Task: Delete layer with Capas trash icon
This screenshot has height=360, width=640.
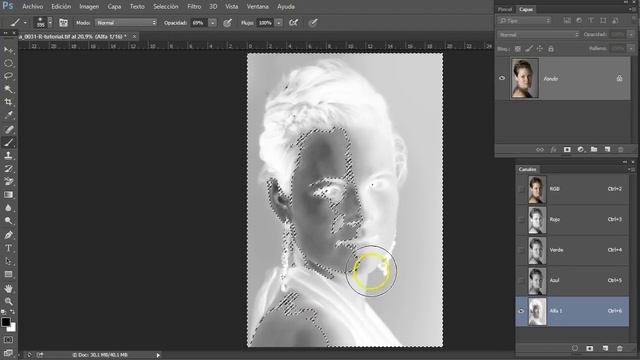Action: point(620,150)
